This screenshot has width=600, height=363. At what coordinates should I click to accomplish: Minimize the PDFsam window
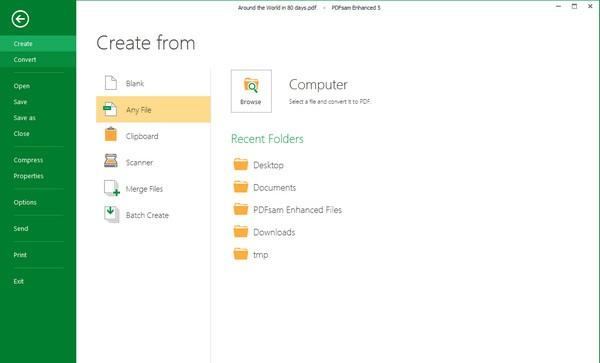(558, 7)
